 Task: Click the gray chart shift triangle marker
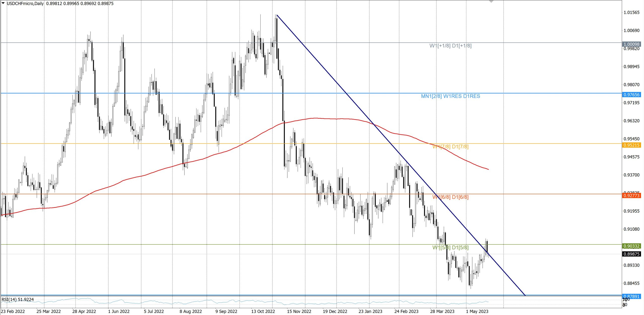click(x=491, y=2)
